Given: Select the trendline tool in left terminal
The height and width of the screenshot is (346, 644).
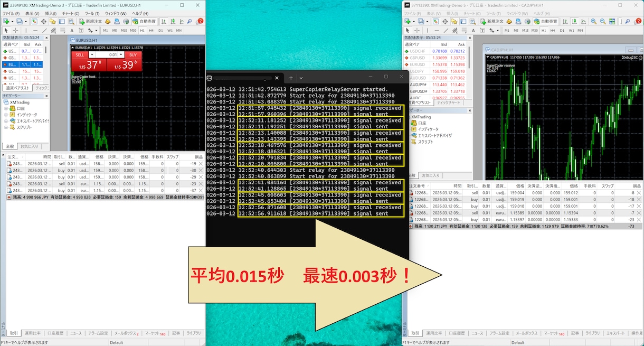Looking at the screenshot, I should tap(44, 31).
